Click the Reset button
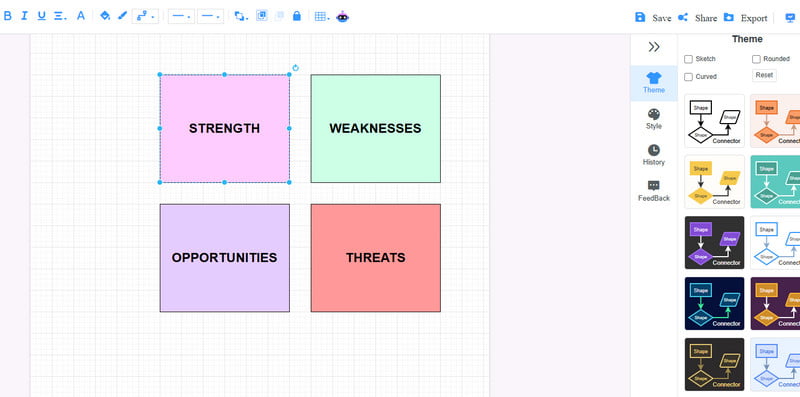 point(764,75)
